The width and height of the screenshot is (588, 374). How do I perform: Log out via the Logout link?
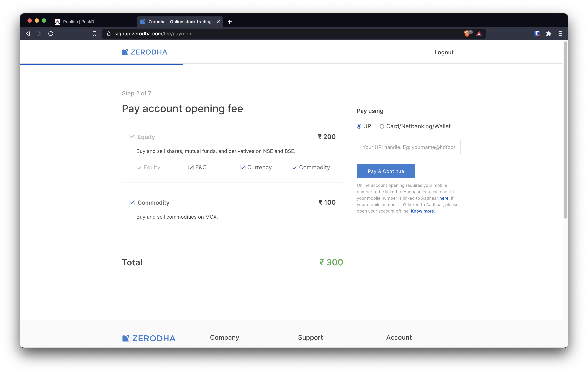(x=444, y=52)
